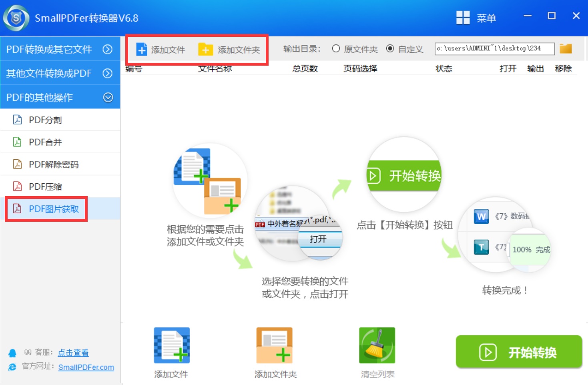The image size is (588, 385).
Task: Click the 移除 column header
Action: click(x=563, y=68)
